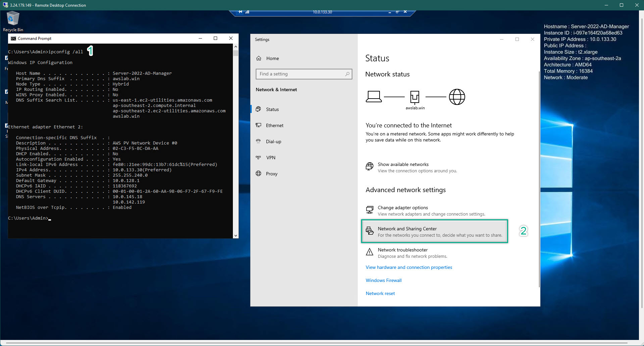Click the Change adapter options monitor icon
The width and height of the screenshot is (644, 346).
369,210
